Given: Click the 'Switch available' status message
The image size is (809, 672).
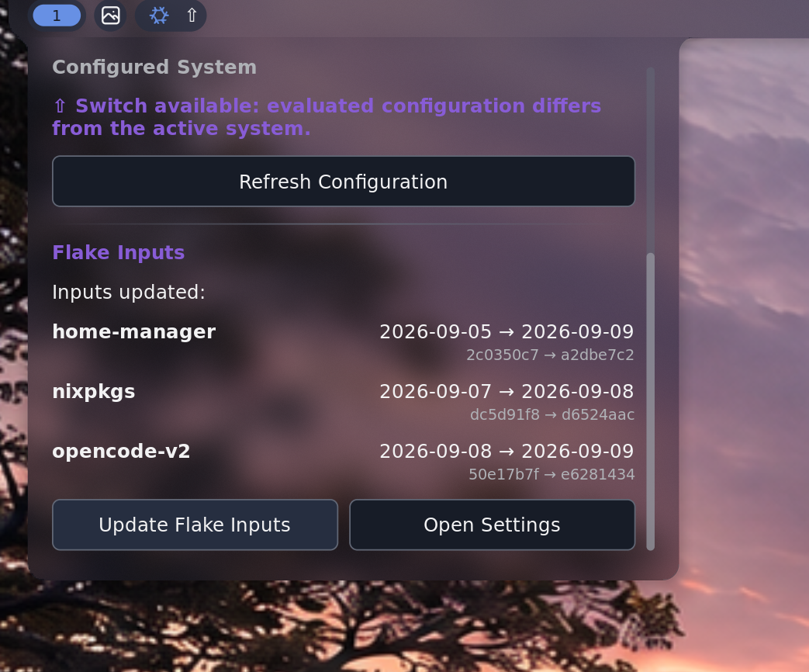Looking at the screenshot, I should tap(327, 117).
